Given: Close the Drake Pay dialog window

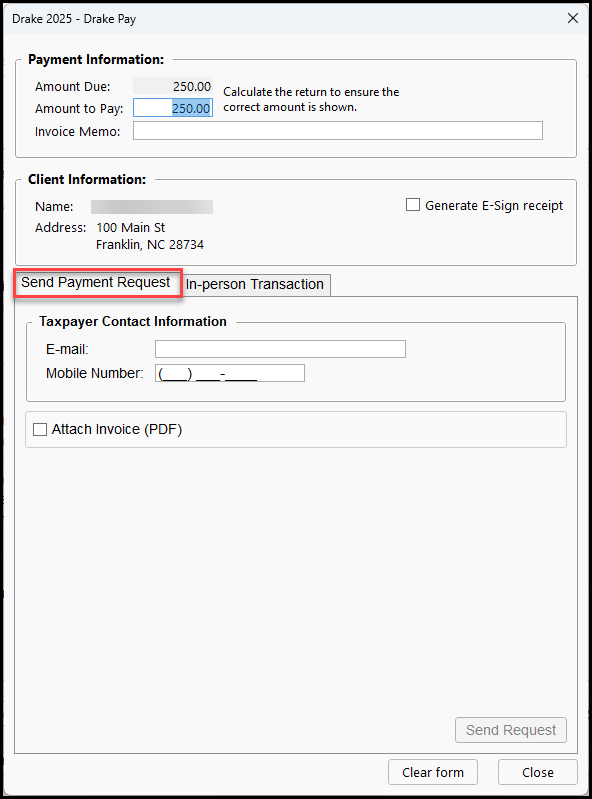Looking at the screenshot, I should (573, 18).
